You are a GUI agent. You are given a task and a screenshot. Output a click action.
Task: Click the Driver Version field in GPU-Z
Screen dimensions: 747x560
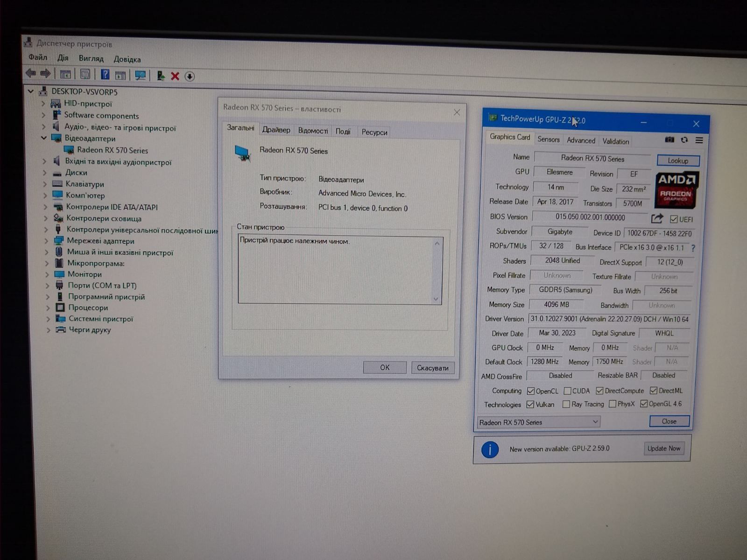point(610,319)
